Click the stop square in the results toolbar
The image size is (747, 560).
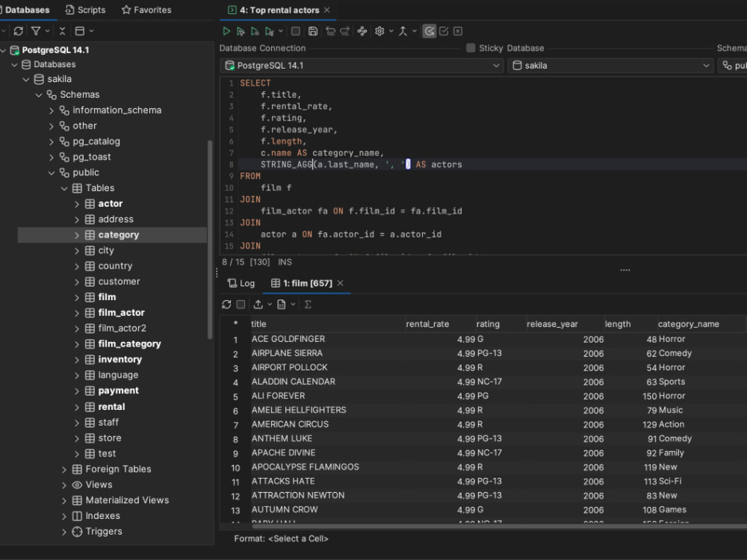coord(241,305)
